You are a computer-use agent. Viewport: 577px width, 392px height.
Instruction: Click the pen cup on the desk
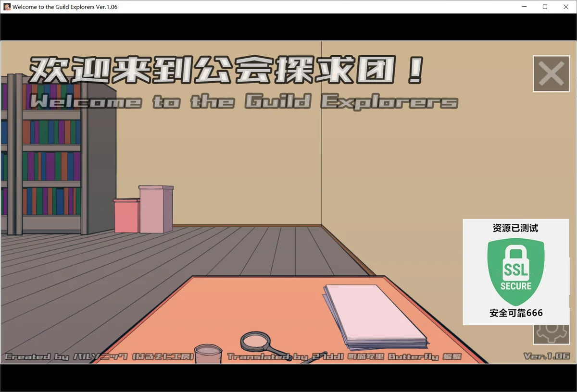[209, 354]
